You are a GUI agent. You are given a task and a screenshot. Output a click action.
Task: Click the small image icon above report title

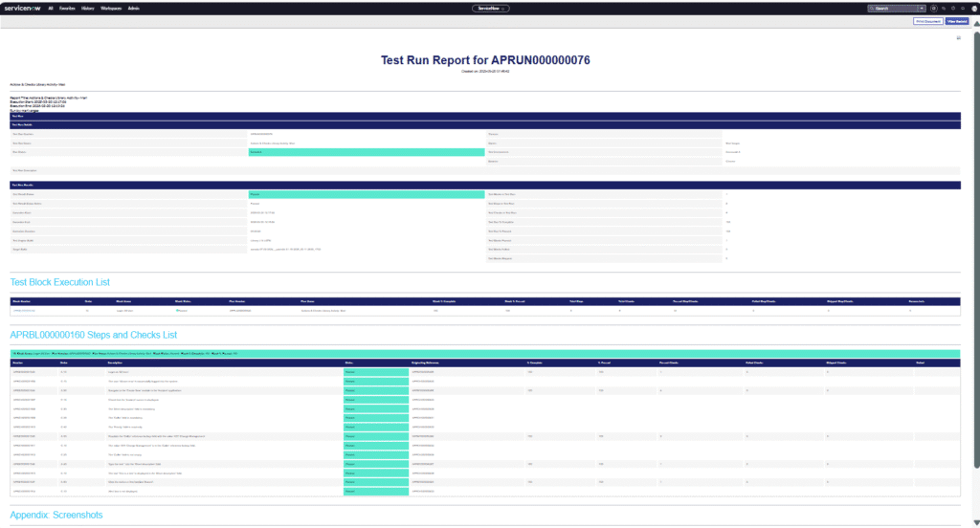[958, 38]
